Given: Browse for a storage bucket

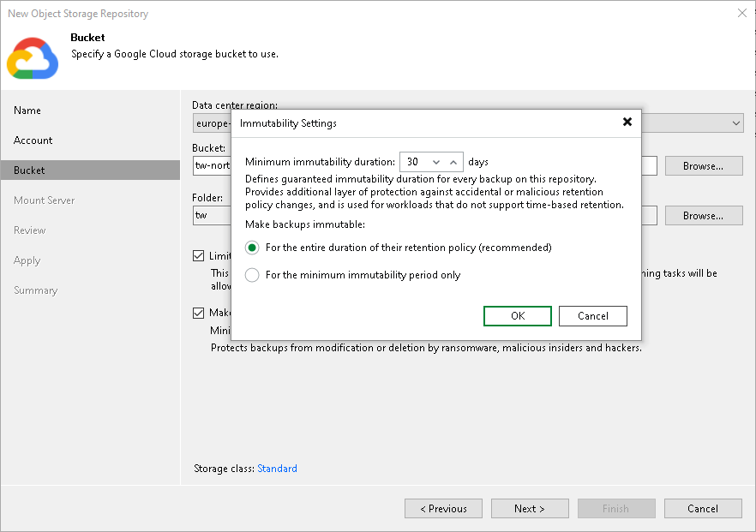Looking at the screenshot, I should [x=703, y=165].
